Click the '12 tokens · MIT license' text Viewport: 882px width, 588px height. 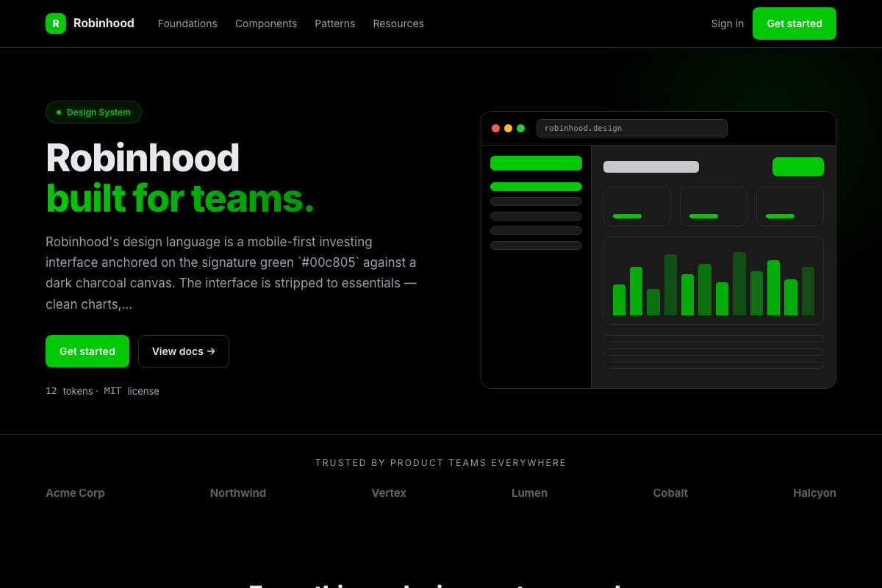(102, 391)
